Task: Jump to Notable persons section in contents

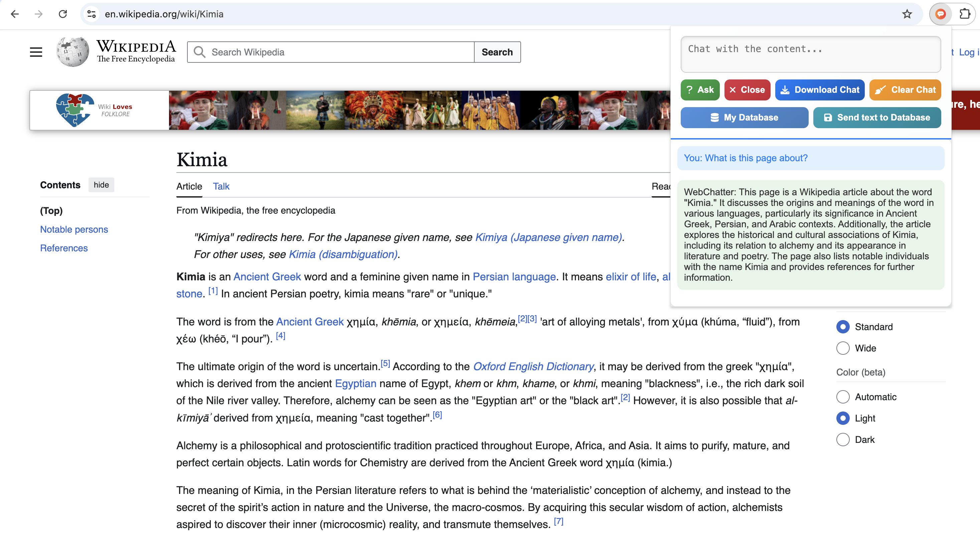Action: tap(74, 230)
